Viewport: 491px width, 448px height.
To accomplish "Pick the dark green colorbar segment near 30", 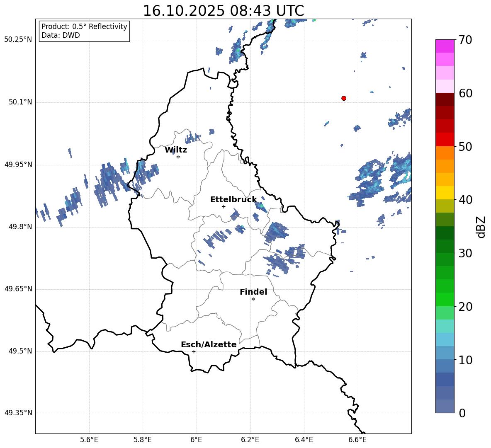I will point(445,246).
